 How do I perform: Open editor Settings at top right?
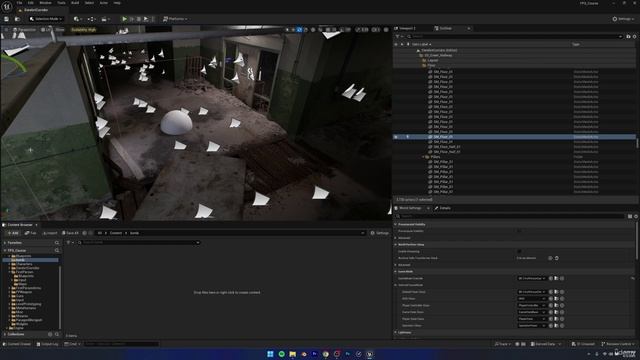coord(622,19)
